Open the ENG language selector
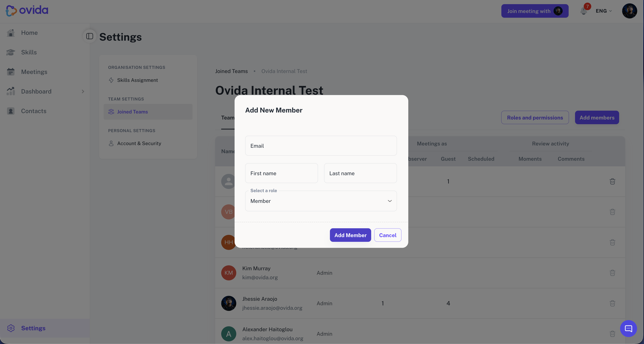644x344 pixels. click(x=604, y=11)
